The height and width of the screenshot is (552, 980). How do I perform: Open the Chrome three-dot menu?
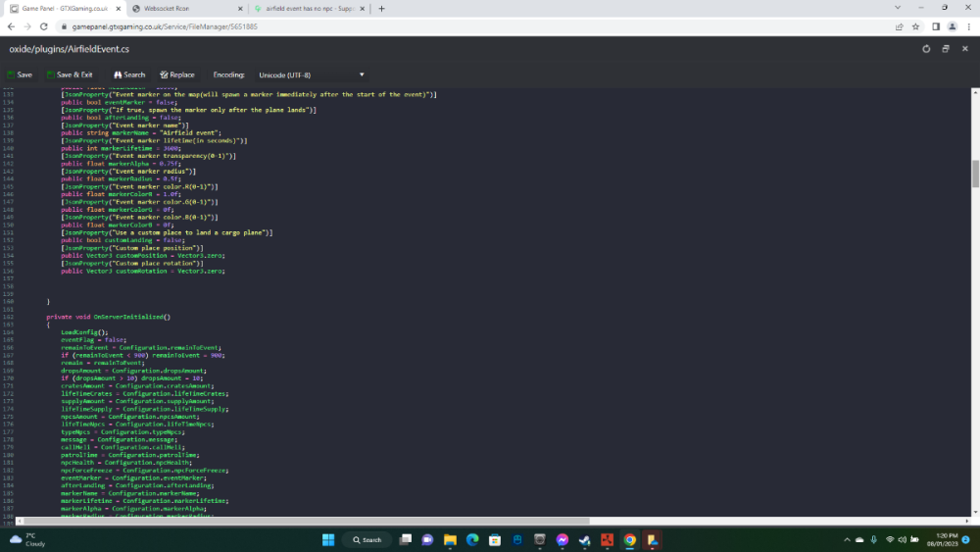(x=969, y=26)
